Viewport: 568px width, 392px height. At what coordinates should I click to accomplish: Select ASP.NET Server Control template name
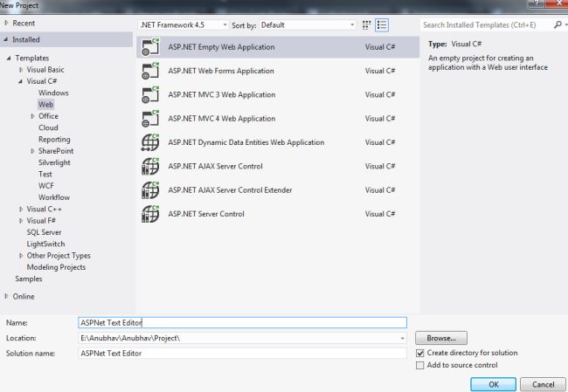pyautogui.click(x=206, y=214)
